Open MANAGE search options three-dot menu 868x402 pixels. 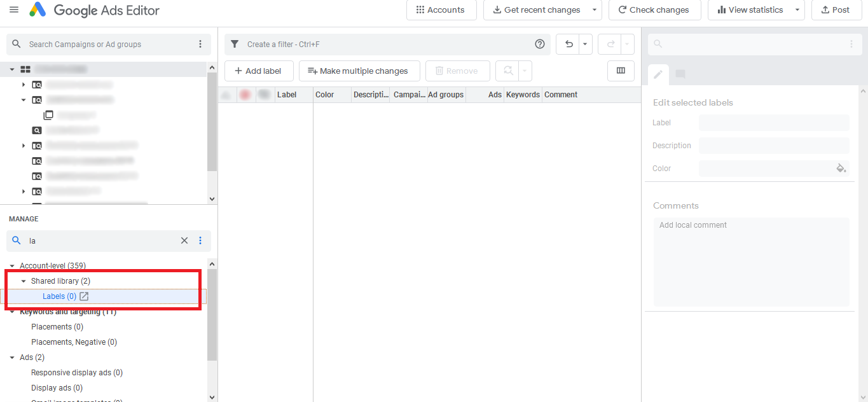(x=200, y=240)
